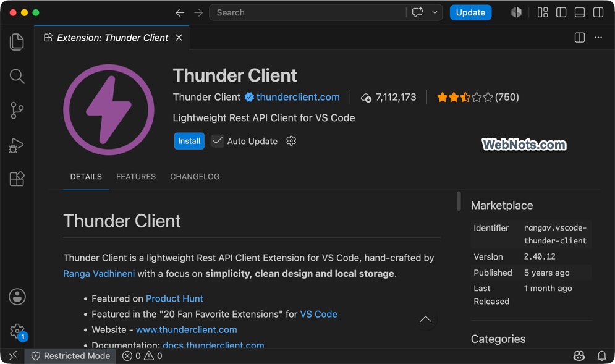Click the Marketplace section heading
615x364 pixels.
pyautogui.click(x=502, y=205)
